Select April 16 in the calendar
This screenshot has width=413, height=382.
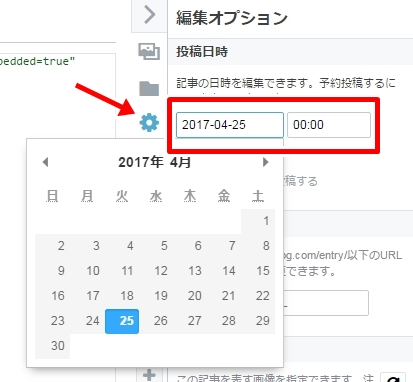[53, 296]
